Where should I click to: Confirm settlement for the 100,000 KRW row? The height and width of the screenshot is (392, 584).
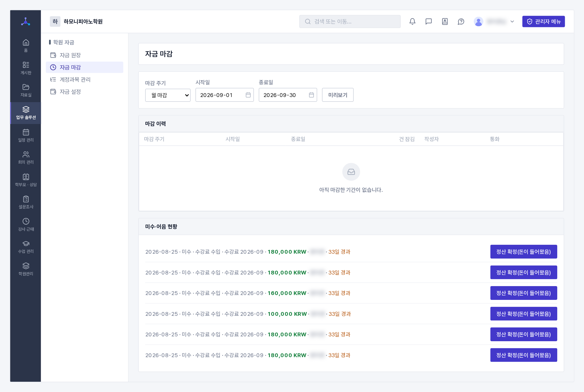523,314
